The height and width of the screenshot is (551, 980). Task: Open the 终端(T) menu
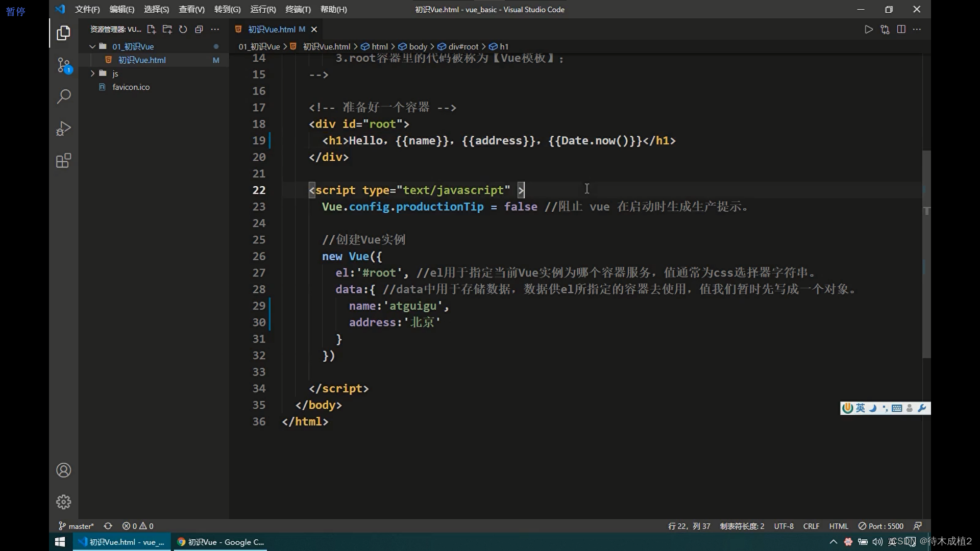click(x=298, y=9)
